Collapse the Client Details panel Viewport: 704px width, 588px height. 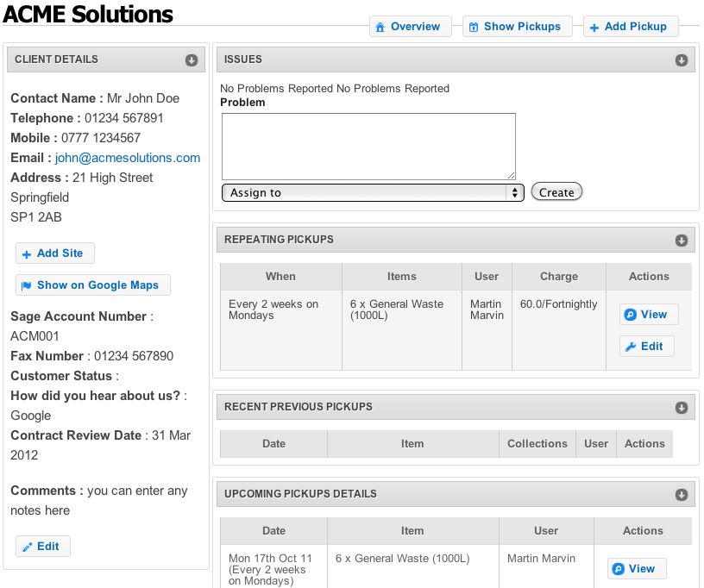[192, 59]
